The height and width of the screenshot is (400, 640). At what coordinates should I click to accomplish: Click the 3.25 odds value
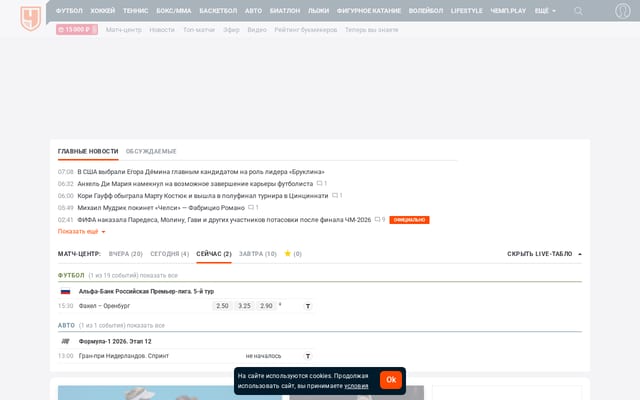point(244,306)
